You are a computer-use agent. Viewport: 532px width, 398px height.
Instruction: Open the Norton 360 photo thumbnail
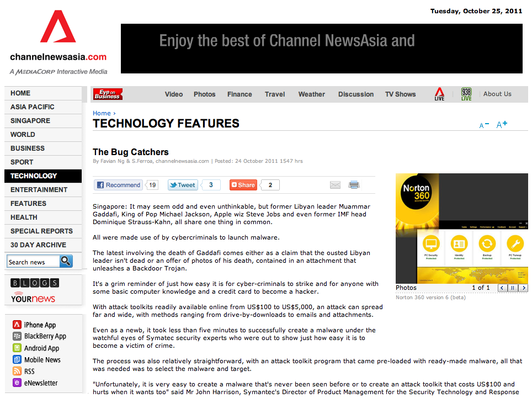461,228
